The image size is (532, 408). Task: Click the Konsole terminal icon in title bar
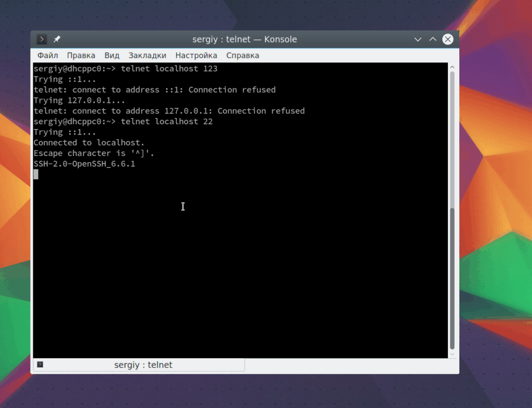pyautogui.click(x=42, y=40)
